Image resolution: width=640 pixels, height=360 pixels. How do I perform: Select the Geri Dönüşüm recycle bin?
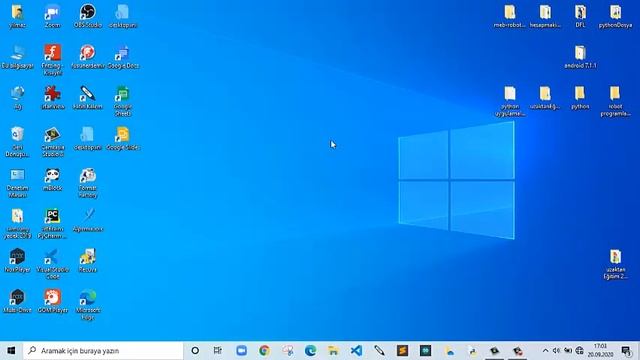17,142
